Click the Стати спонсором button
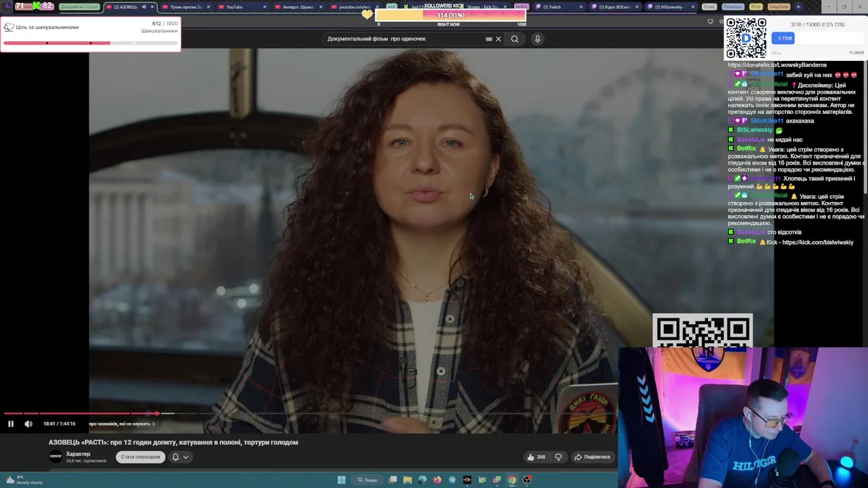The height and width of the screenshot is (488, 868). (x=140, y=457)
